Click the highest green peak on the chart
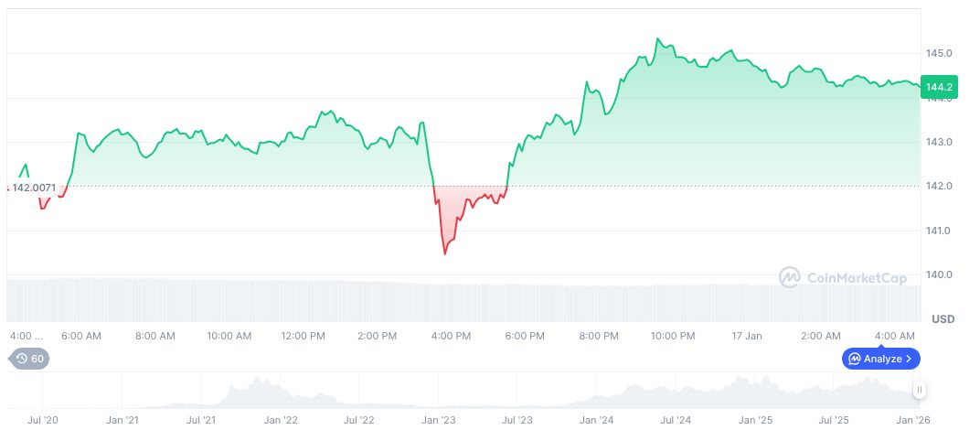 pyautogui.click(x=657, y=39)
